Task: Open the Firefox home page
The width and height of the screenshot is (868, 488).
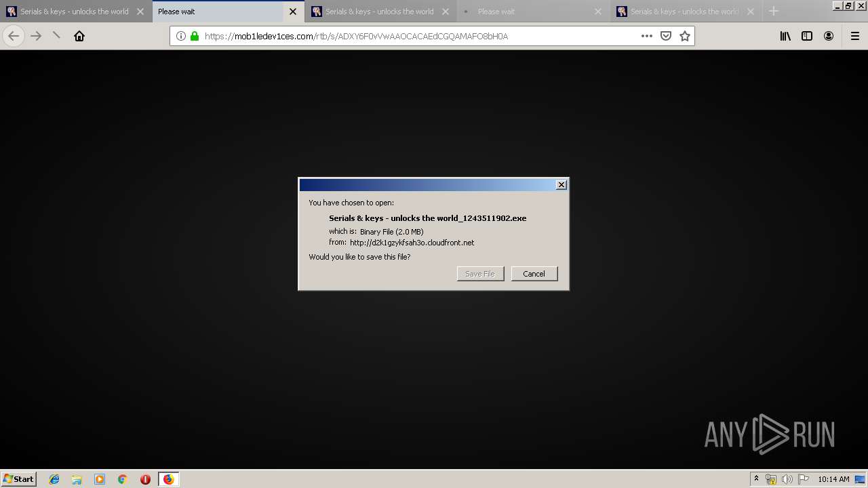Action: pos(79,36)
